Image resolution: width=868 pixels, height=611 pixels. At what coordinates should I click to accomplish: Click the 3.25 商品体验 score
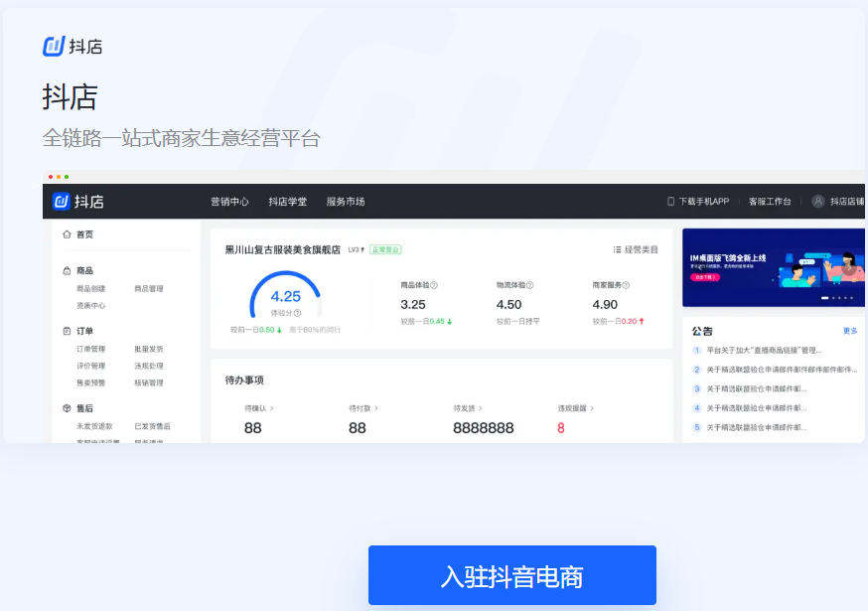pos(413,305)
